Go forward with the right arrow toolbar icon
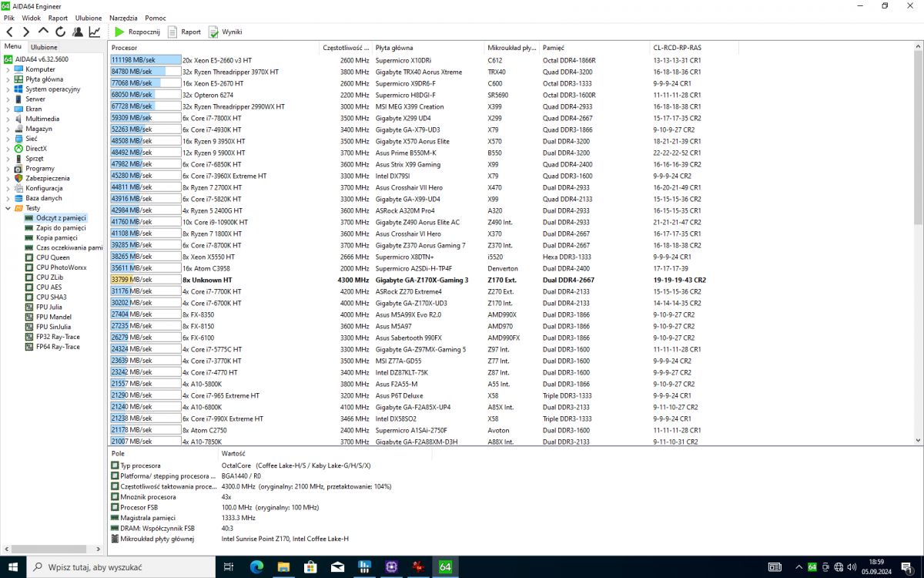The width and height of the screenshot is (924, 578). click(26, 32)
